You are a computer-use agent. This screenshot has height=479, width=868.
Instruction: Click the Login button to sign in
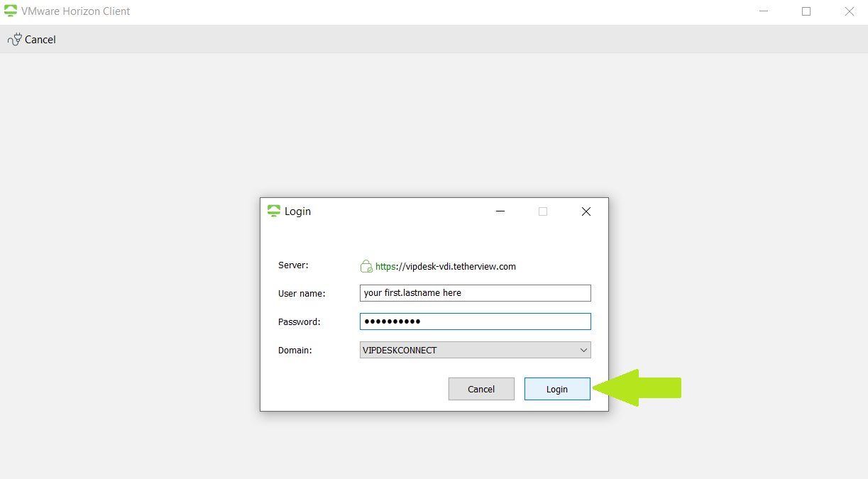point(557,389)
